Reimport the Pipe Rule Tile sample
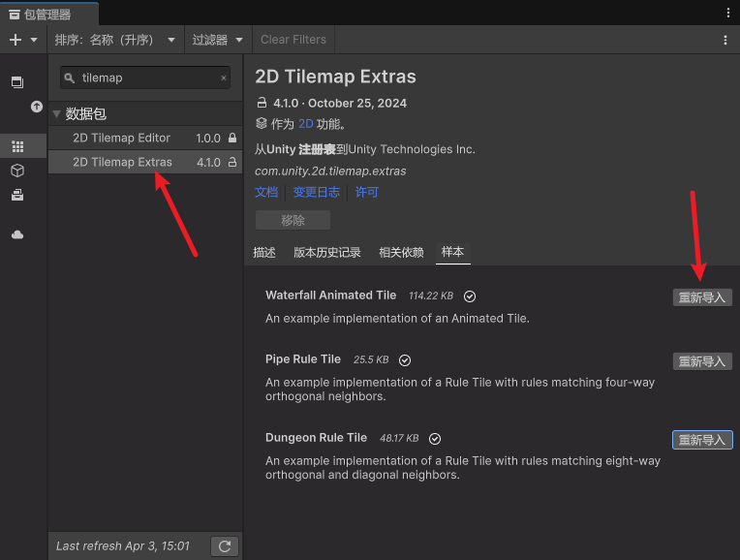This screenshot has height=560, width=740. click(702, 361)
